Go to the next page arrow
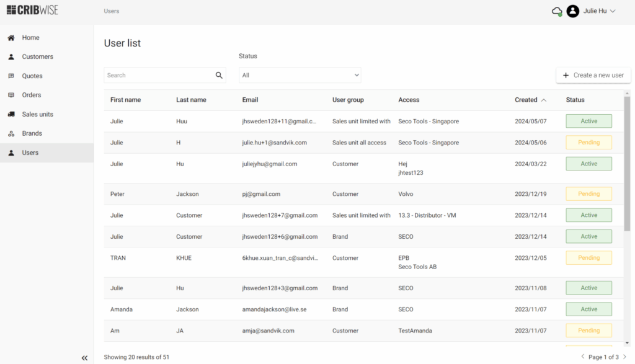Image resolution: width=635 pixels, height=364 pixels. pyautogui.click(x=624, y=357)
